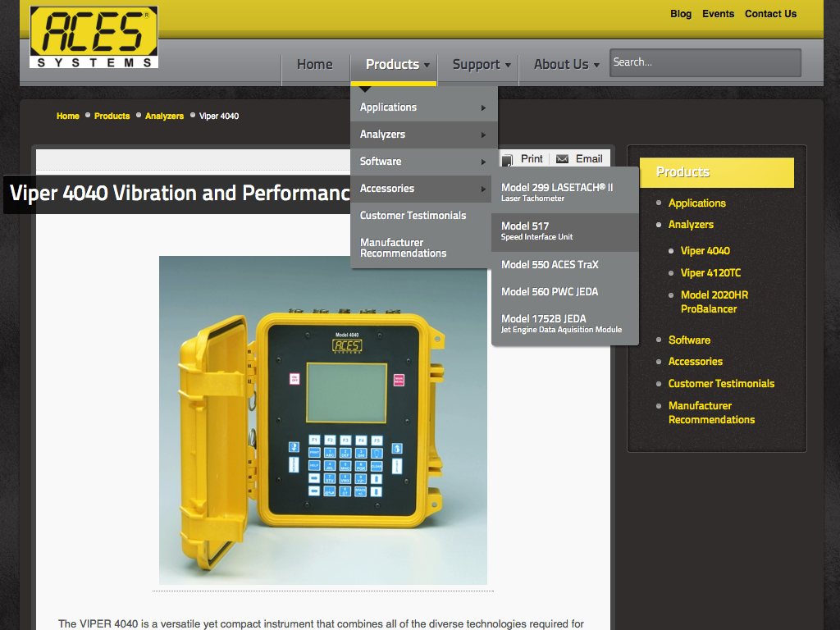Click Products in the breadcrumb trail
Viewport: 840px width, 630px height.
click(x=112, y=116)
